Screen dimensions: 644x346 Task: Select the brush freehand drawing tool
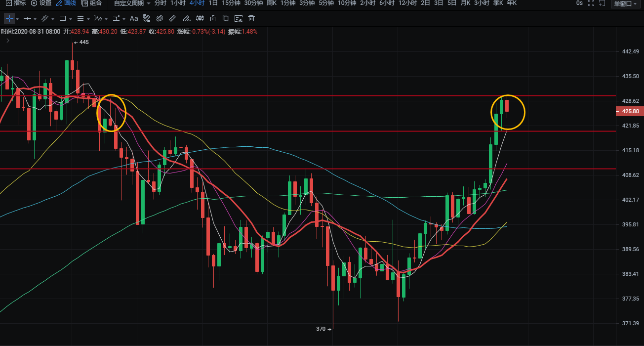click(186, 19)
